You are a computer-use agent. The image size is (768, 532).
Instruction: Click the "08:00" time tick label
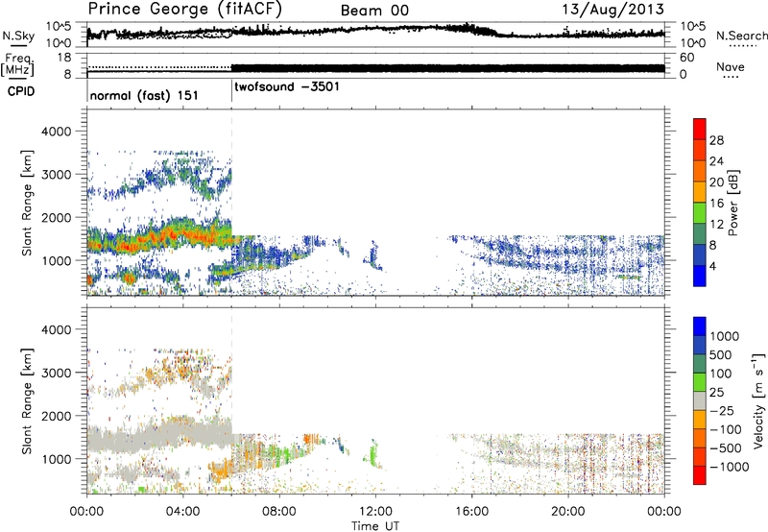(x=279, y=512)
